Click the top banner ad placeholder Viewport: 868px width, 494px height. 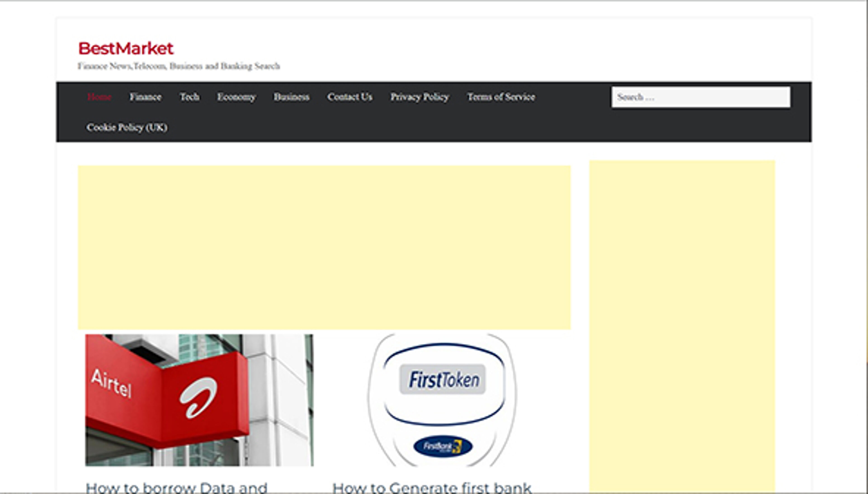click(x=324, y=251)
